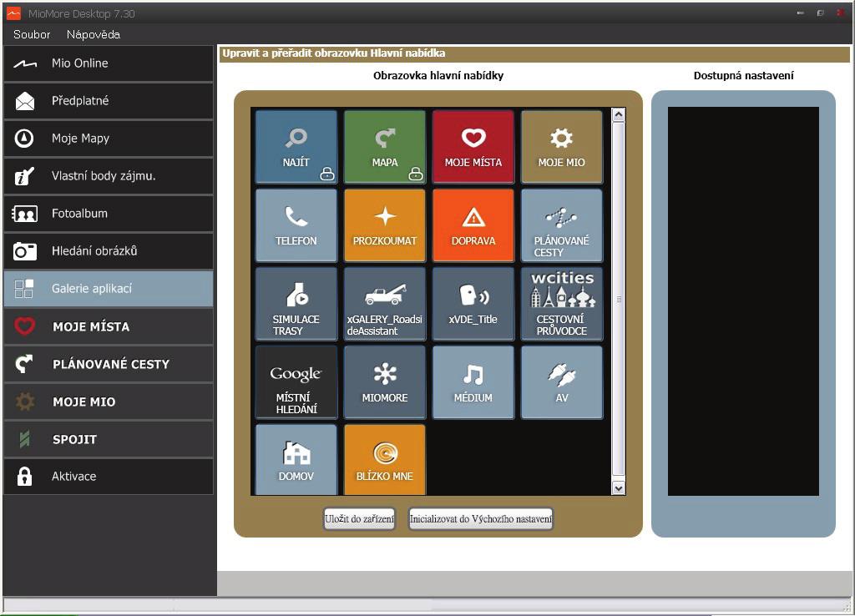Click the lock icon on NAJÍT tile
855x616 pixels.
click(327, 174)
